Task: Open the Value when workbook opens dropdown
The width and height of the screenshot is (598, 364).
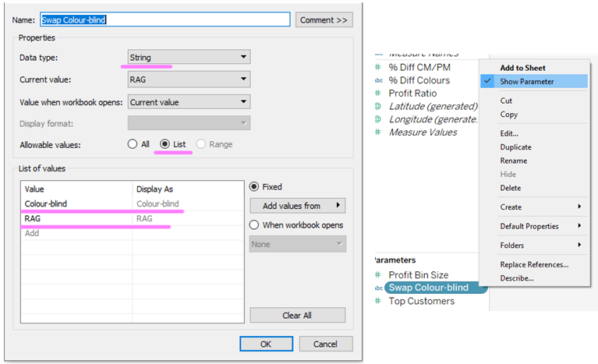Action: 189,102
